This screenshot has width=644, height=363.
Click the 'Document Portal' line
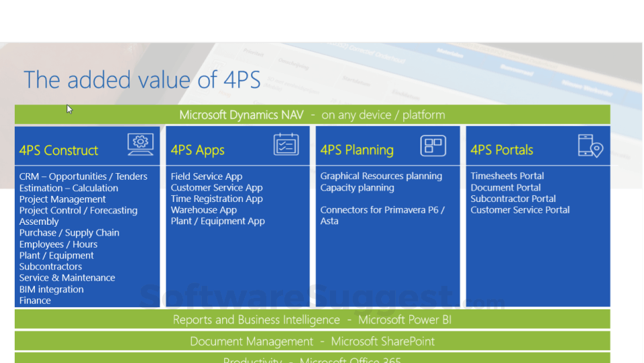click(506, 188)
